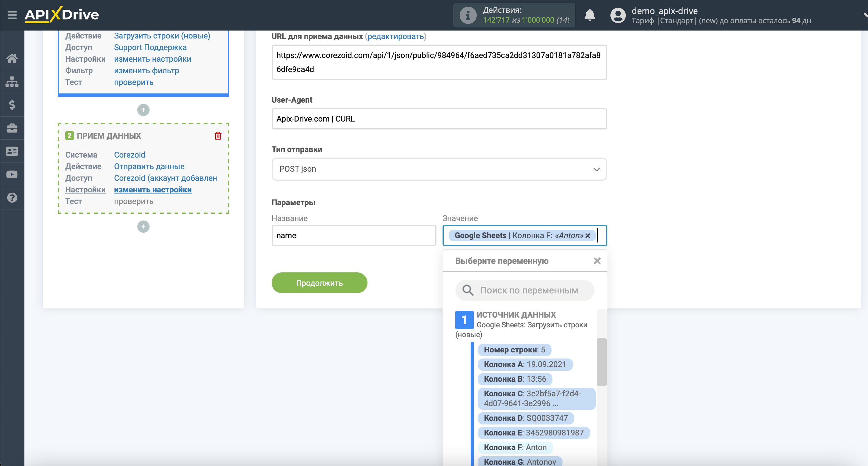Add step with plus below ПРИЕМ ДАННЫХ block
Viewport: 868px width, 466px height.
pyautogui.click(x=143, y=227)
